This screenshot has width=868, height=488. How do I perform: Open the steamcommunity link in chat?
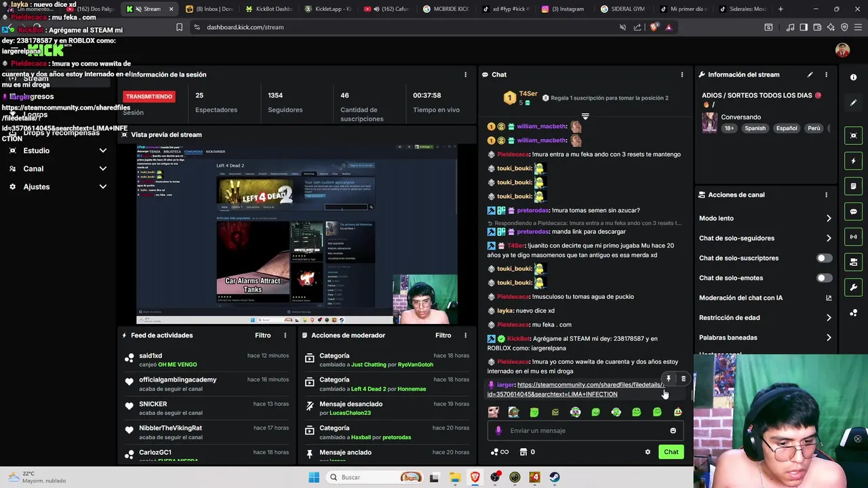pos(574,389)
